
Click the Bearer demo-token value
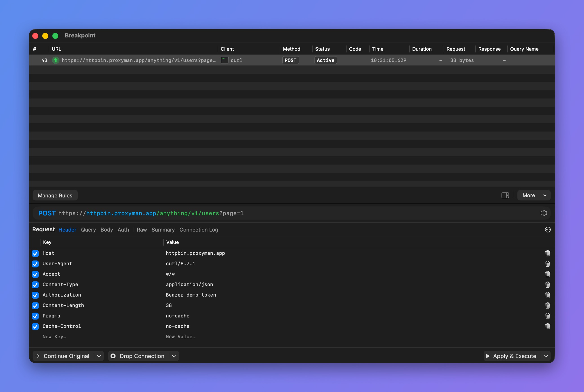click(191, 295)
